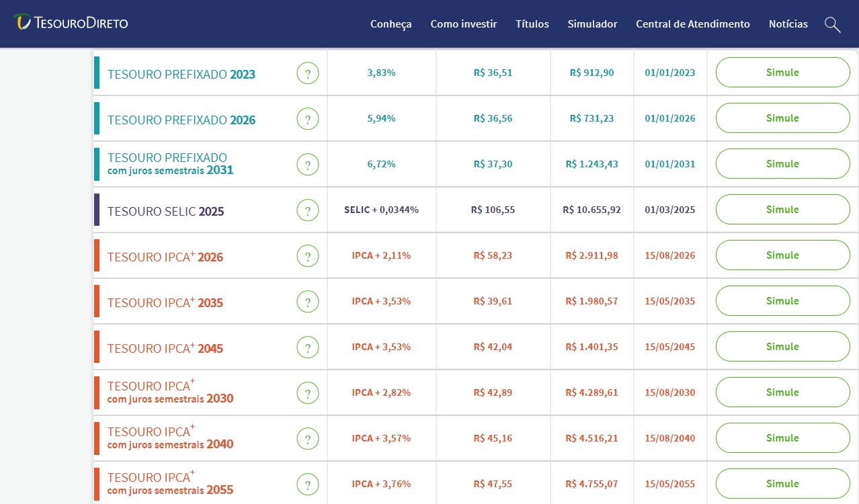Go to Notícias in the navigation
The width and height of the screenshot is (859, 504).
(x=788, y=24)
